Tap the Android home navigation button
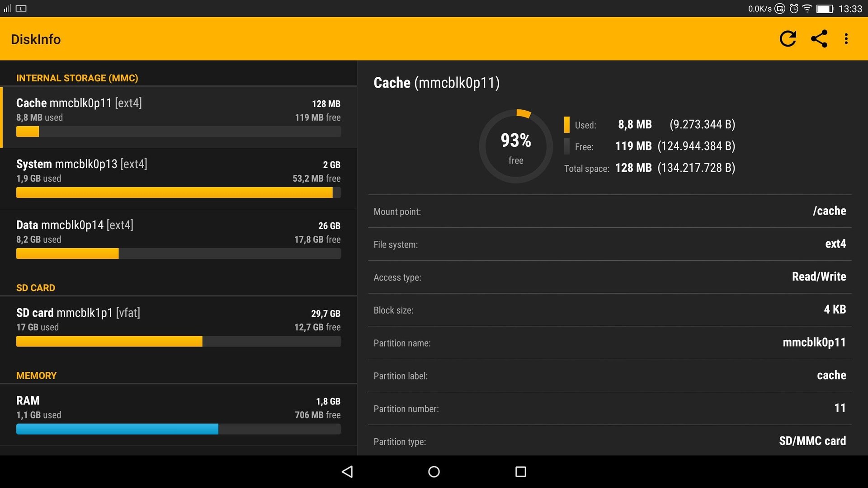868x488 pixels. (434, 472)
